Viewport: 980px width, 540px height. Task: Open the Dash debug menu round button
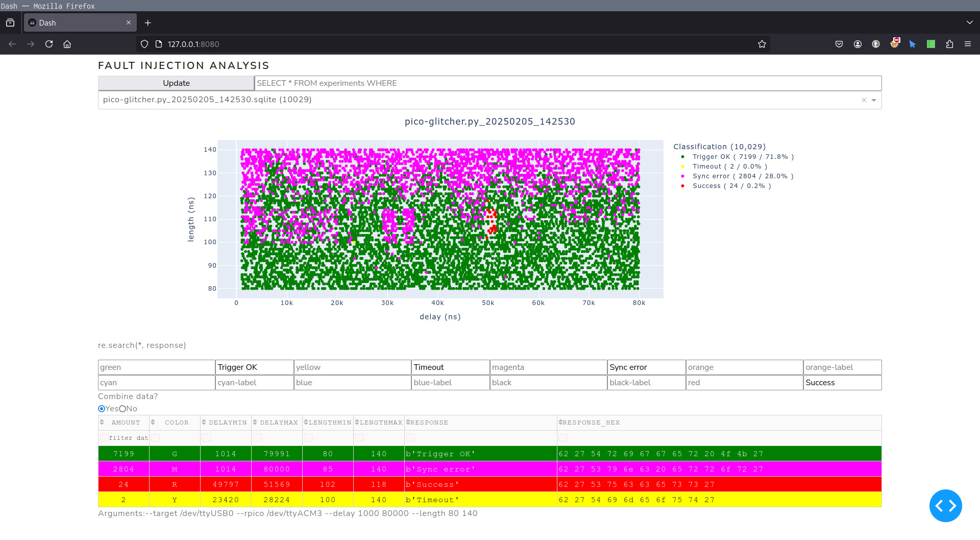click(946, 506)
